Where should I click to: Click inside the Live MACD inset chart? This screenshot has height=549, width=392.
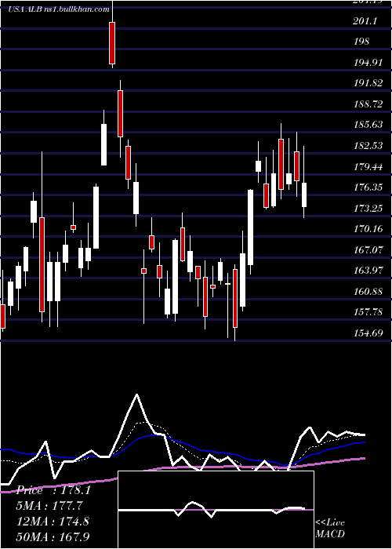pyautogui.click(x=216, y=510)
